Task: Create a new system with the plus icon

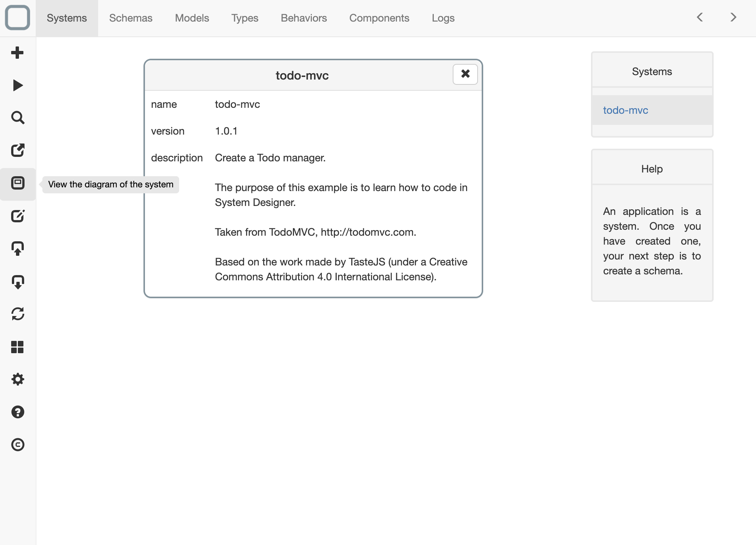Action: 17,52
